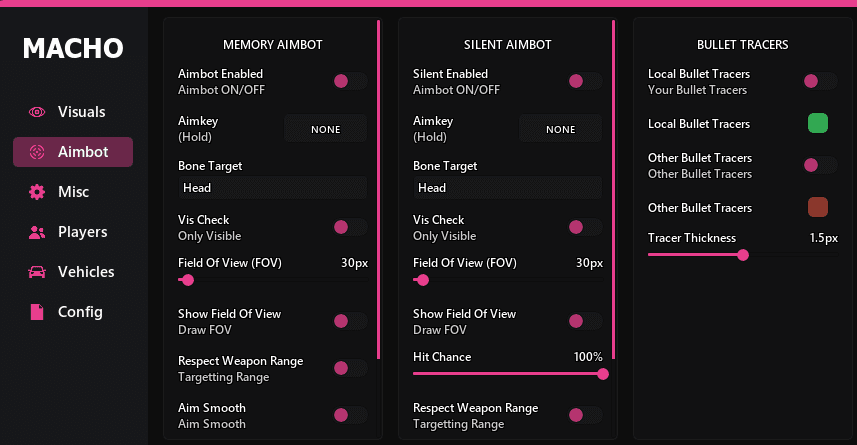The height and width of the screenshot is (445, 857).
Task: Click the Memory Aimbot panel scrollbar
Action: point(378,189)
